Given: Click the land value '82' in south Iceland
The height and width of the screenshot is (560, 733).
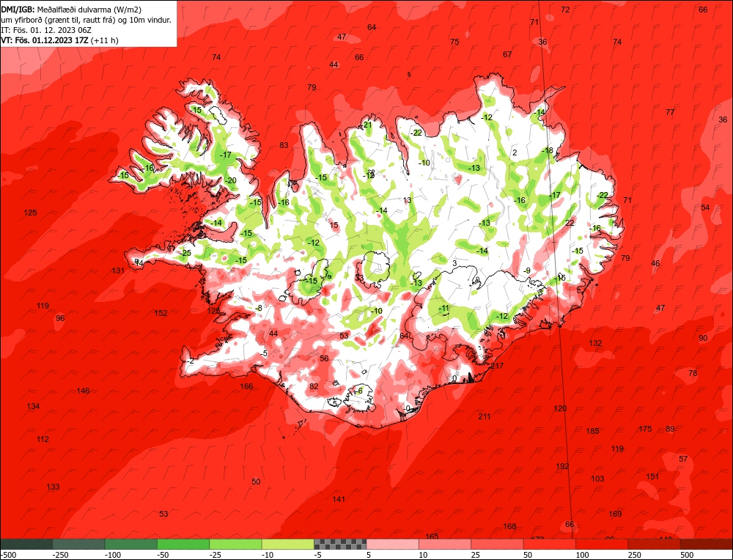Looking at the screenshot, I should coord(314,386).
